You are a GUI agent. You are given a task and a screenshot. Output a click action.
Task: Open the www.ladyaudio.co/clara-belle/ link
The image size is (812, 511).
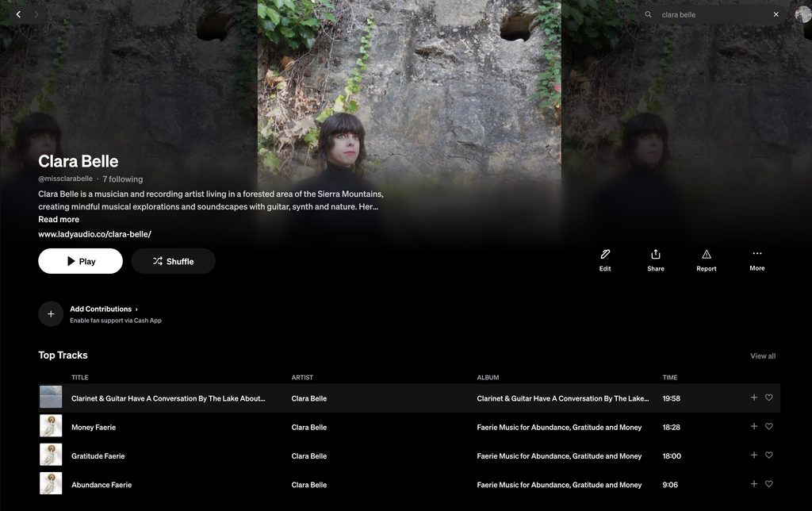tap(95, 234)
